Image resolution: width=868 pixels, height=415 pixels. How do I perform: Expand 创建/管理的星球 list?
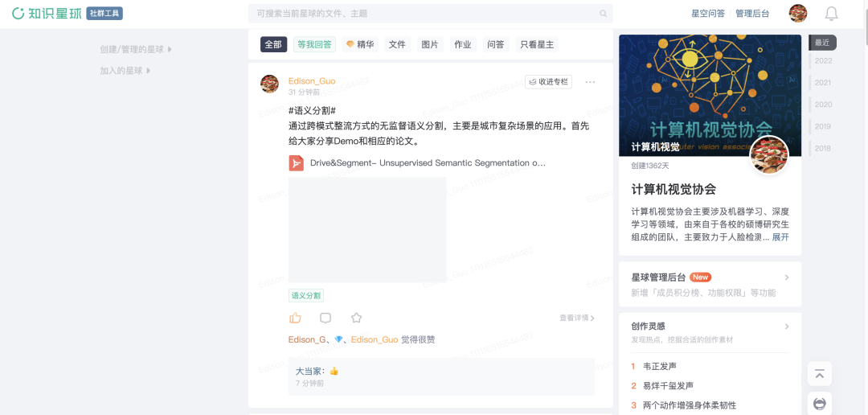point(136,49)
